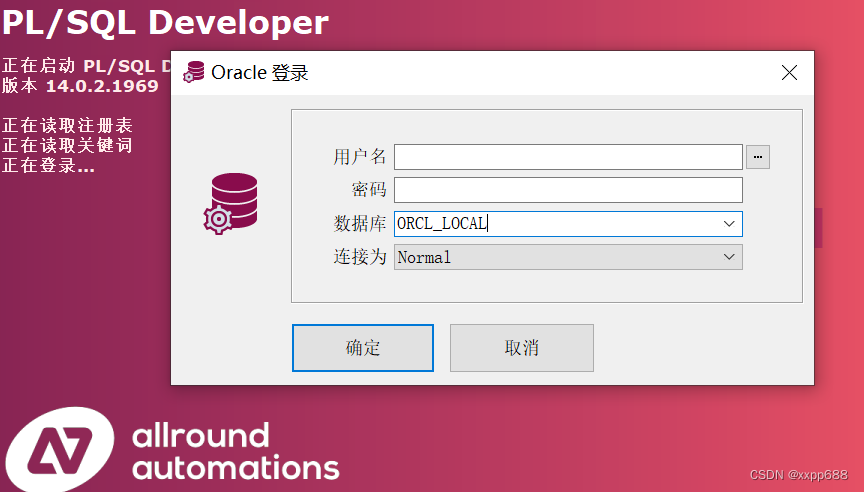Click the Oracle 登录 dialog title
The image size is (864, 492).
[260, 73]
